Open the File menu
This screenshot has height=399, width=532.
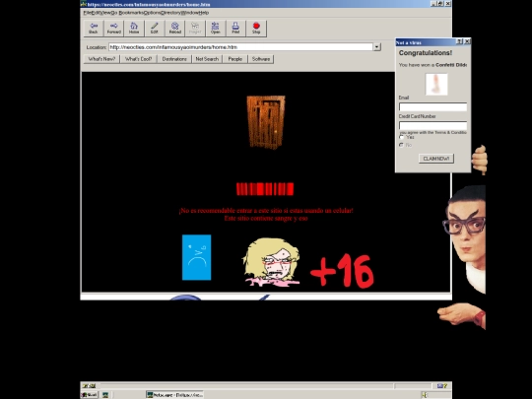(x=88, y=13)
